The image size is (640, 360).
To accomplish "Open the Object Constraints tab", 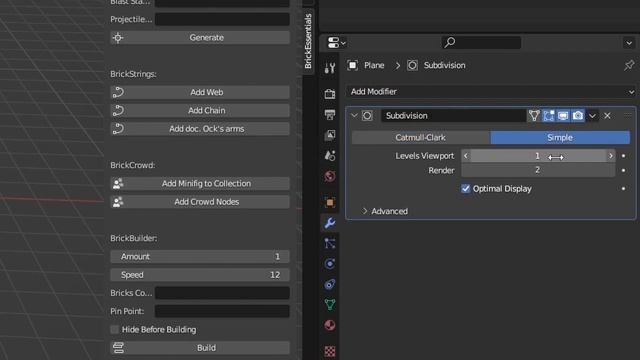I will [330, 284].
